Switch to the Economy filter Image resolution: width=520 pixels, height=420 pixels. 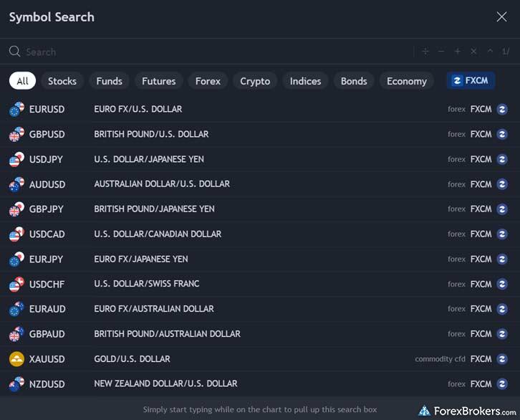407,81
